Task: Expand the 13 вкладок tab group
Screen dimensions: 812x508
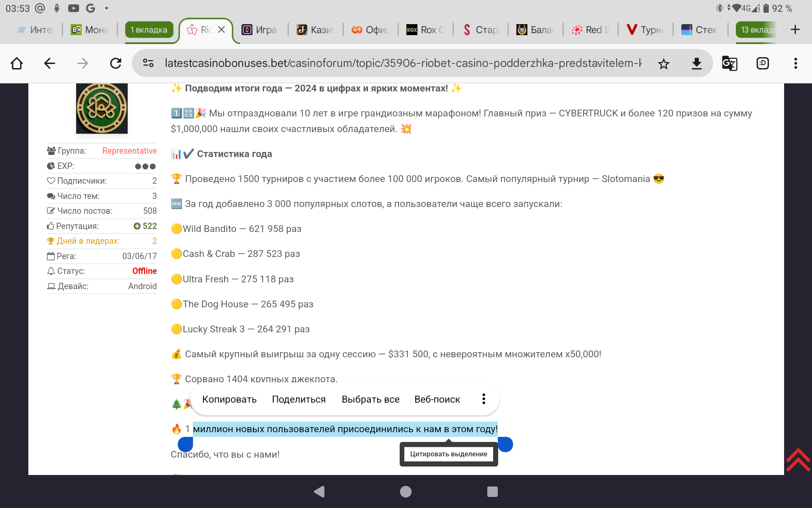Action: (x=757, y=30)
